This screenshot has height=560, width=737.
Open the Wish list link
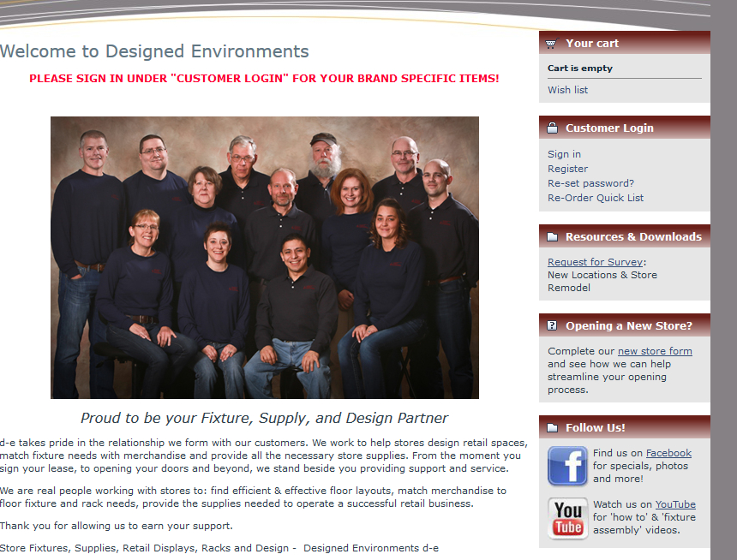[567, 90]
